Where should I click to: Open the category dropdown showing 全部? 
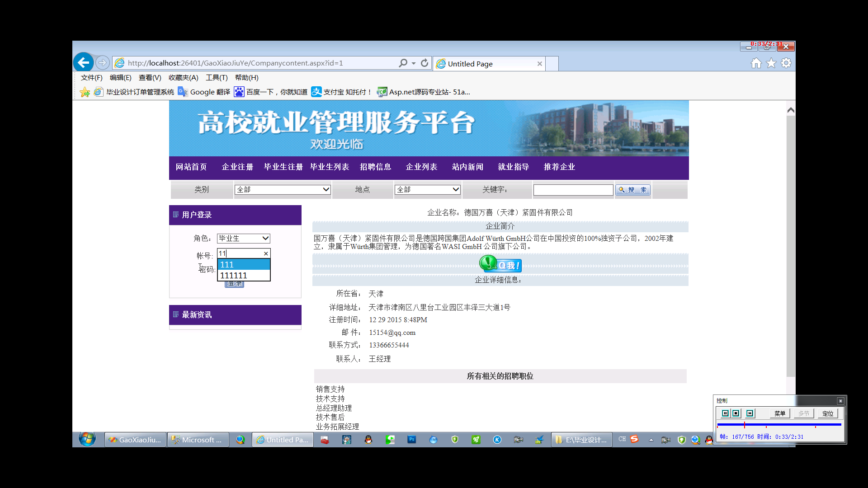coord(283,189)
